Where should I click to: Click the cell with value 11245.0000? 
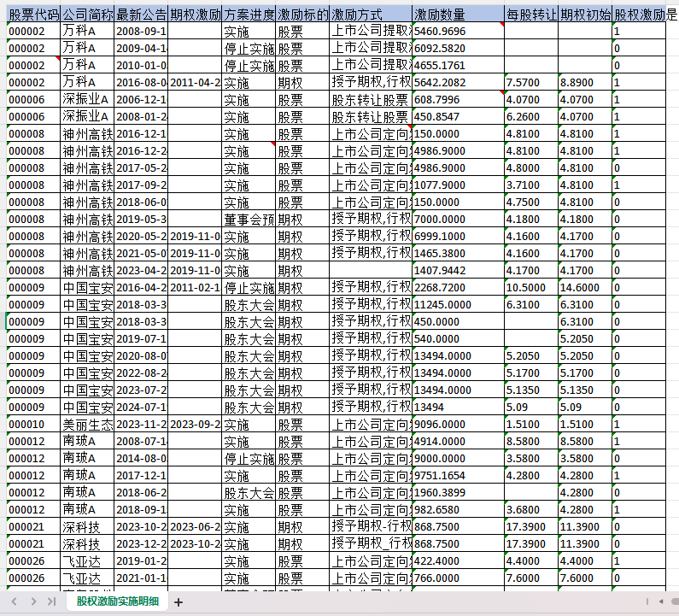458,304
